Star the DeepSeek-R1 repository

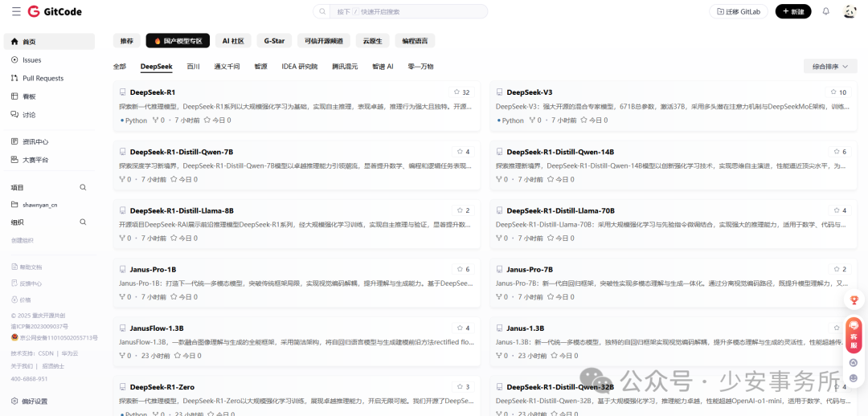[461, 92]
